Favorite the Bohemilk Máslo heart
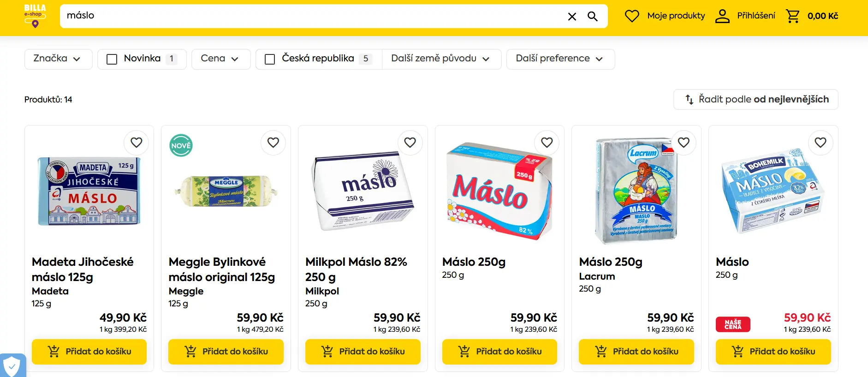The image size is (868, 377). point(820,143)
